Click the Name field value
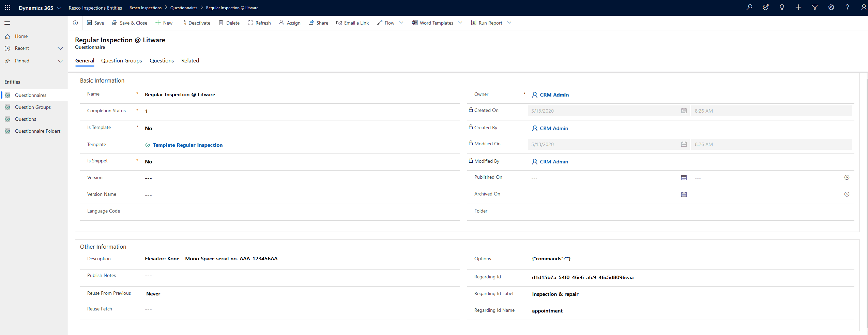The width and height of the screenshot is (868, 335). 180,94
